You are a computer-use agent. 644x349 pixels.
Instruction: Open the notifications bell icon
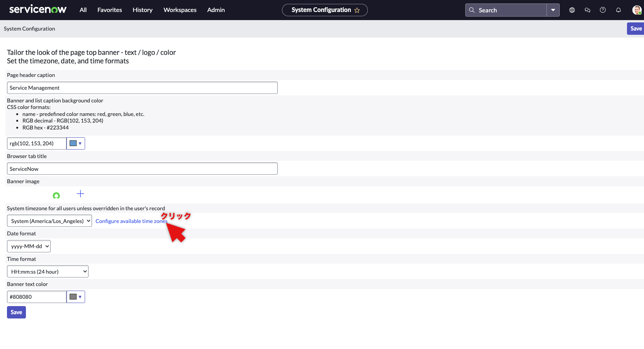click(618, 10)
